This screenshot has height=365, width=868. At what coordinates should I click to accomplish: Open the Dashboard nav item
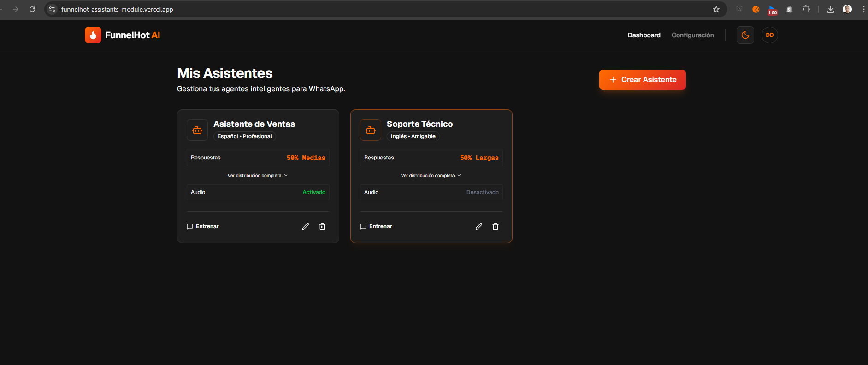click(644, 35)
